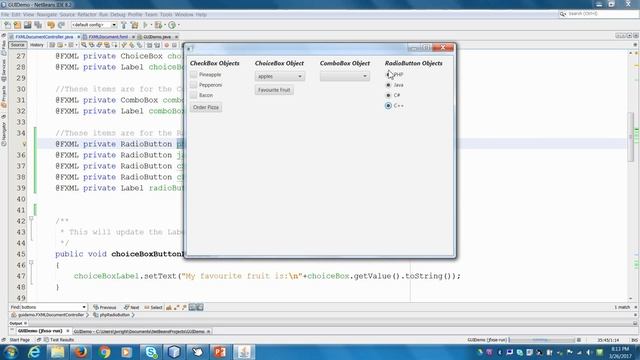Switch to FXMLDocument.fxml tab
Screen dimensions: 640x360
[x=108, y=37]
